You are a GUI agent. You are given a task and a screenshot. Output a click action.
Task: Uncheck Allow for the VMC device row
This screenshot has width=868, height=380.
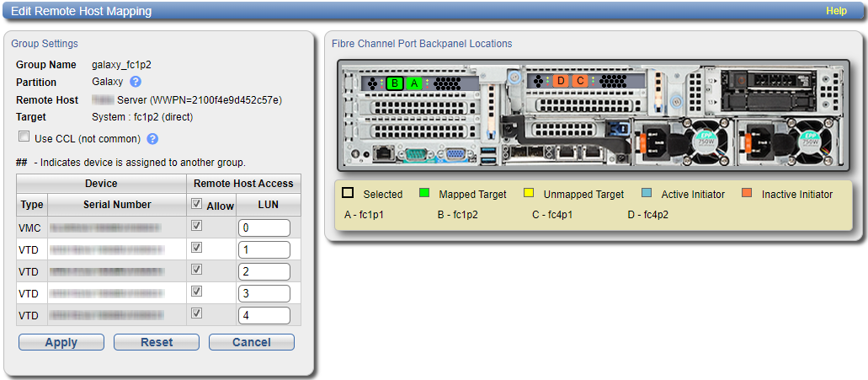click(x=197, y=227)
